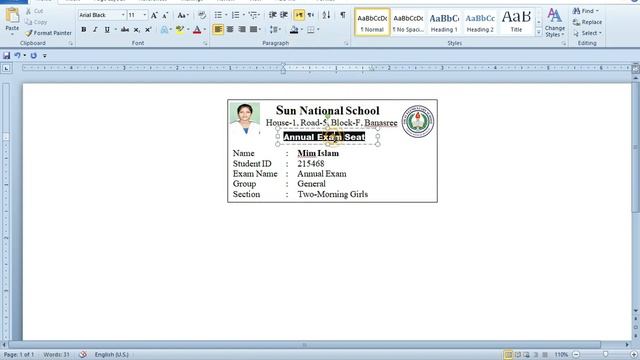Click the 110% zoom level

[x=561, y=355]
